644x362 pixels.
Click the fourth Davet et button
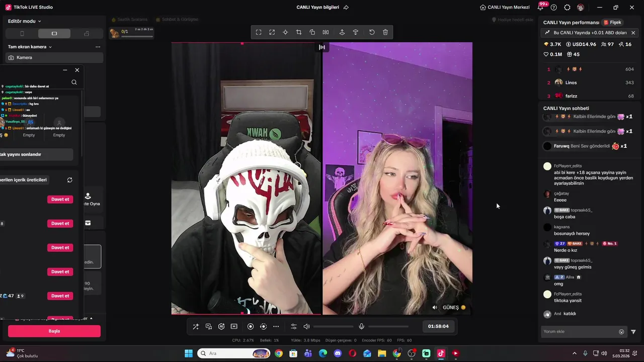coord(60,271)
